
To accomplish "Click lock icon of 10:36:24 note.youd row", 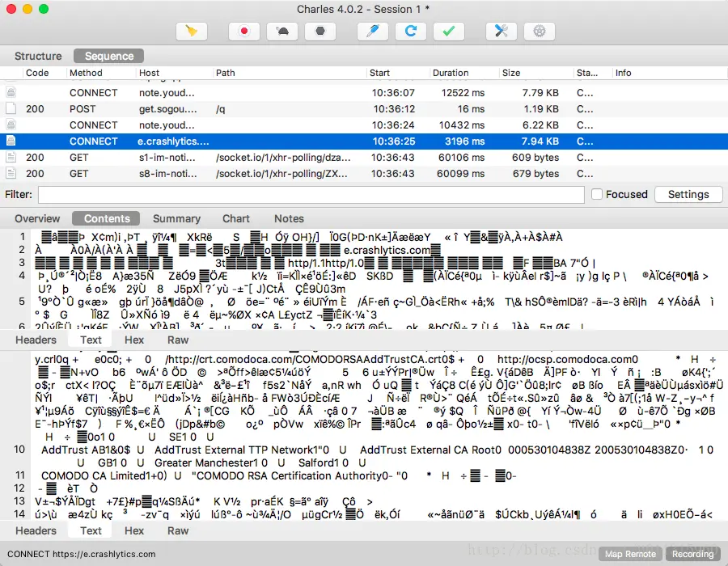I will (11, 125).
